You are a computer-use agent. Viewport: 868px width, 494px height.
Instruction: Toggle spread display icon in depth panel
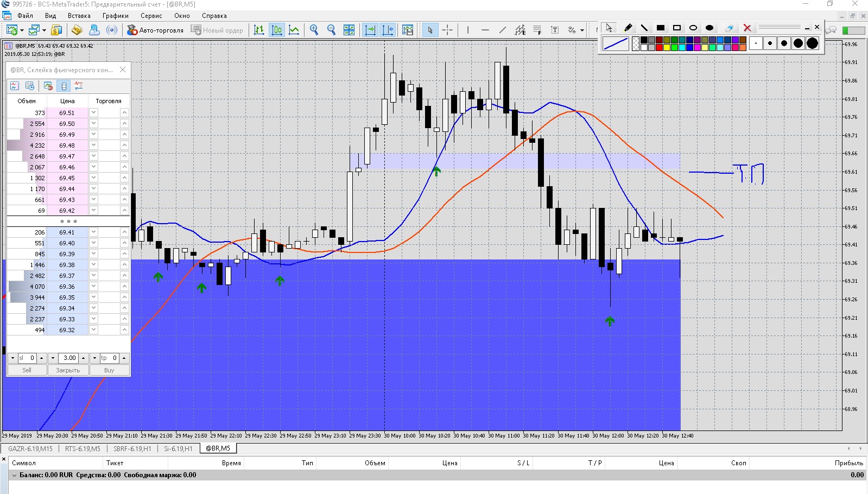tap(64, 86)
